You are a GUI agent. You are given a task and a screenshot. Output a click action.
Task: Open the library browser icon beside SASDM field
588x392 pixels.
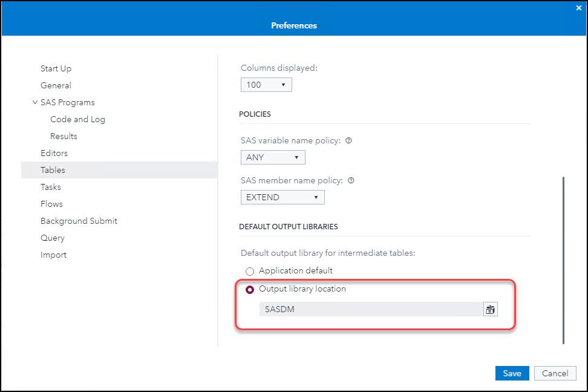(x=491, y=309)
